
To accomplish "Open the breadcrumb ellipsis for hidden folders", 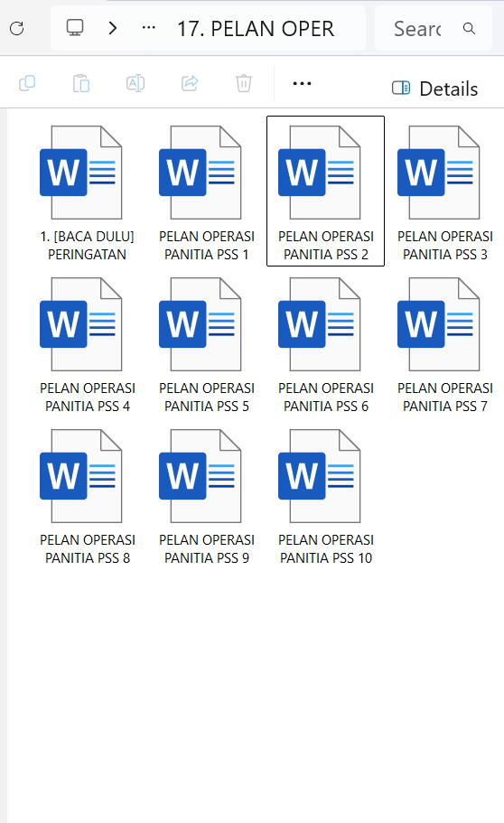I will coord(148,27).
